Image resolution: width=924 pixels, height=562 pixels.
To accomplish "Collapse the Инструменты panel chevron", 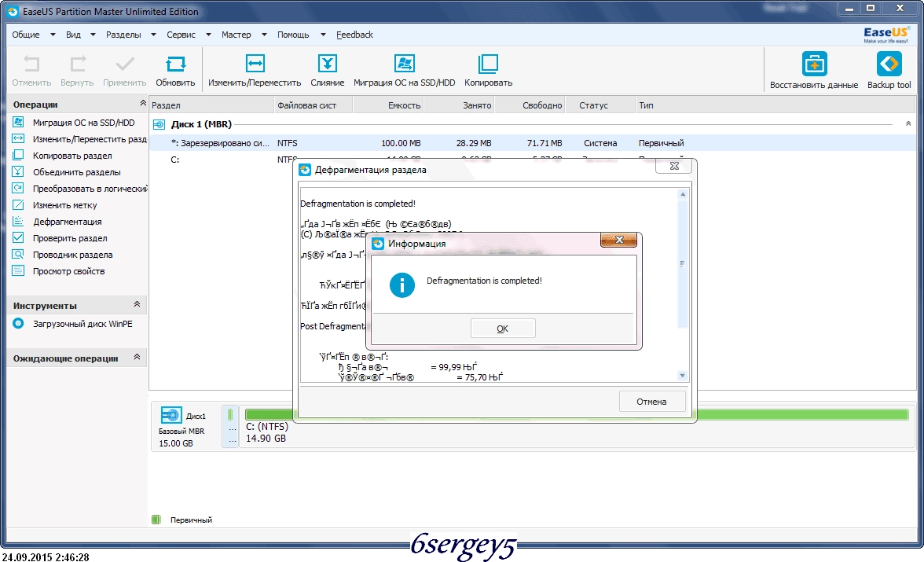I will pyautogui.click(x=137, y=304).
